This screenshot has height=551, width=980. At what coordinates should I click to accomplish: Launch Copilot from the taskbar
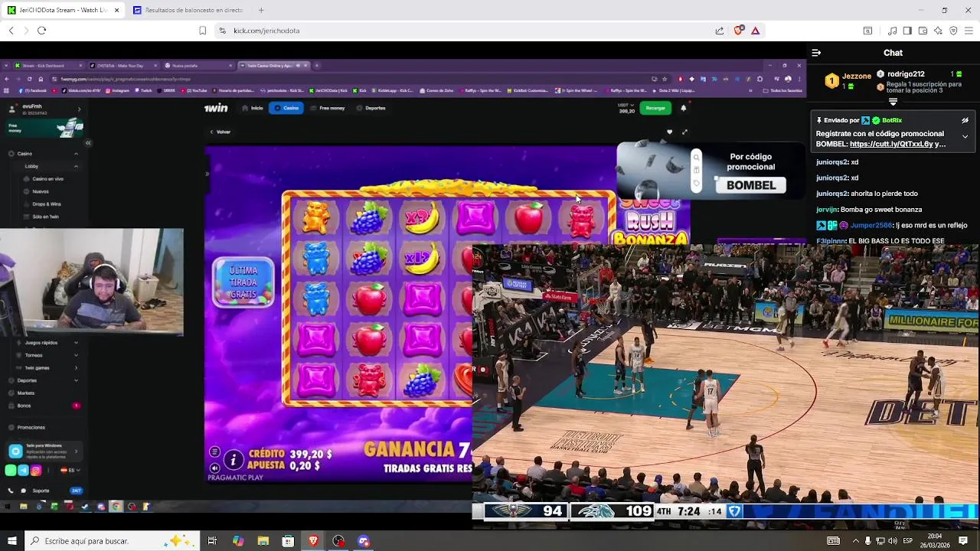pos(238,541)
